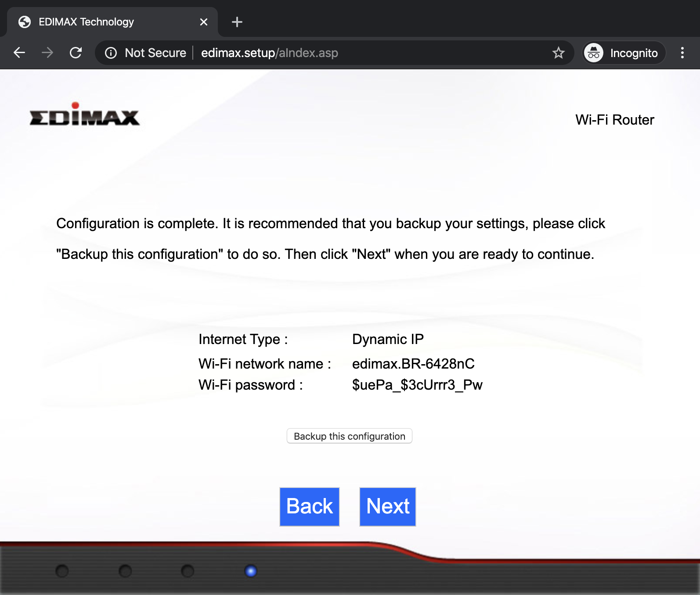Click the EDIMAX logo

84,114
